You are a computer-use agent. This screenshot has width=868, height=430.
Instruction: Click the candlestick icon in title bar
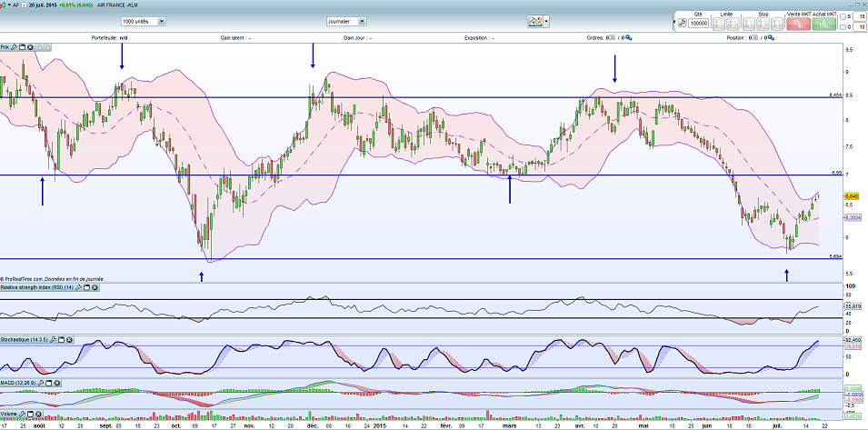coord(3,5)
